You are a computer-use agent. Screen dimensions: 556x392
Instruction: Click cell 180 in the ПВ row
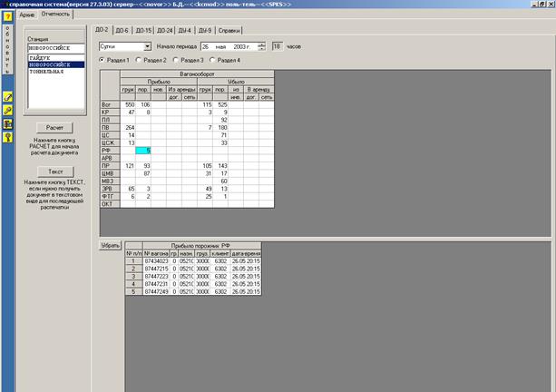[220, 128]
